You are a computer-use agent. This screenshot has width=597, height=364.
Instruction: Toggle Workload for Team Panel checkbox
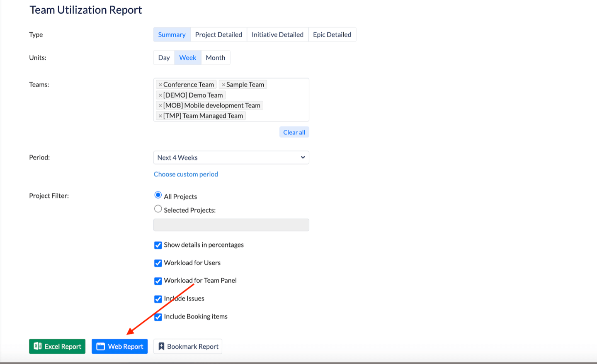click(158, 281)
